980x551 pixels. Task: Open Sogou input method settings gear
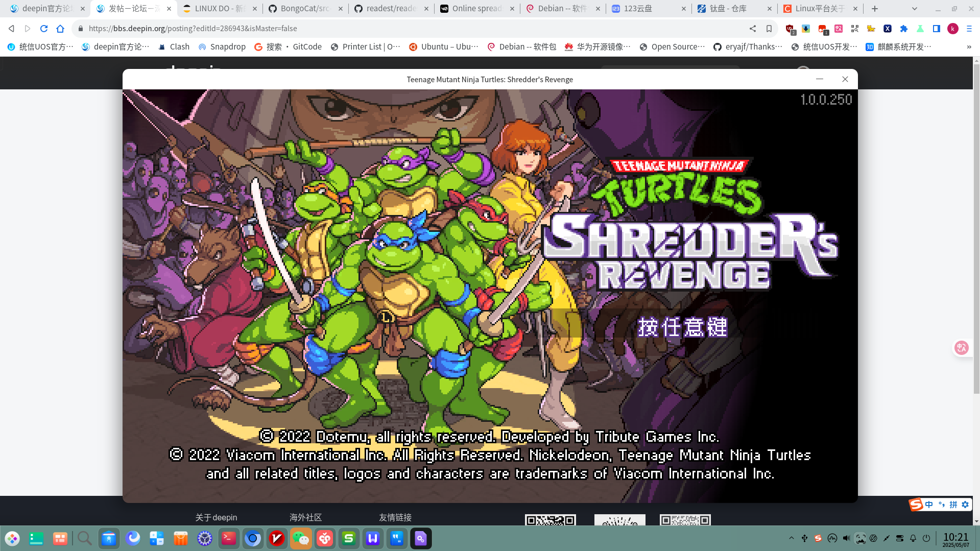965,505
